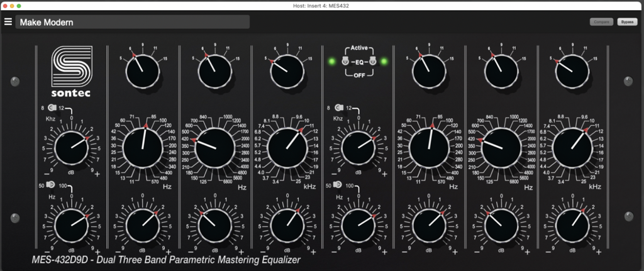This screenshot has width=644, height=271.
Task: Click the left channel low shelf dB knob
Action: (x=71, y=226)
